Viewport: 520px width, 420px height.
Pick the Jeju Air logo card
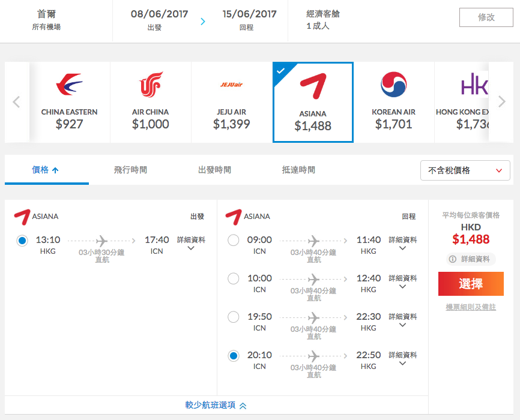pyautogui.click(x=232, y=102)
